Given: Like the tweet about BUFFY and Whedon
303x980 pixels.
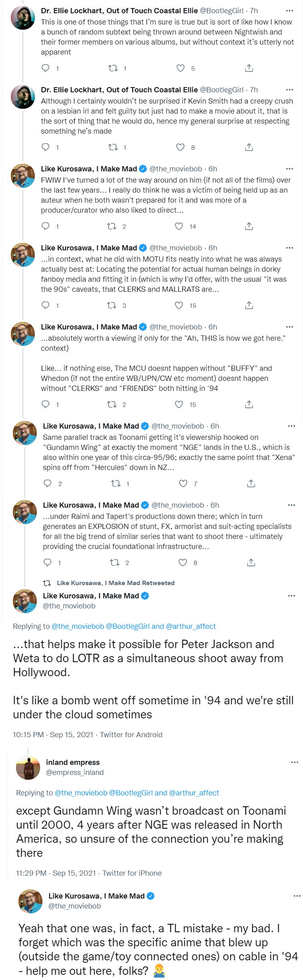Looking at the screenshot, I should (179, 404).
